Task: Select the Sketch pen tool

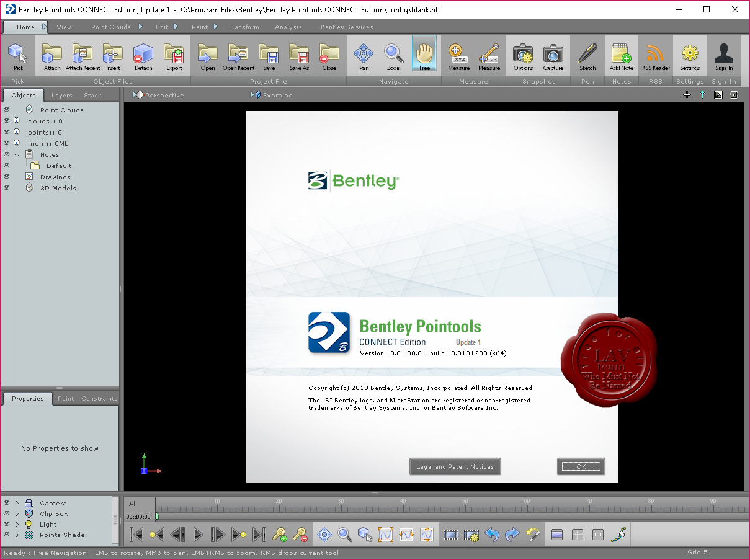Action: 587,57
